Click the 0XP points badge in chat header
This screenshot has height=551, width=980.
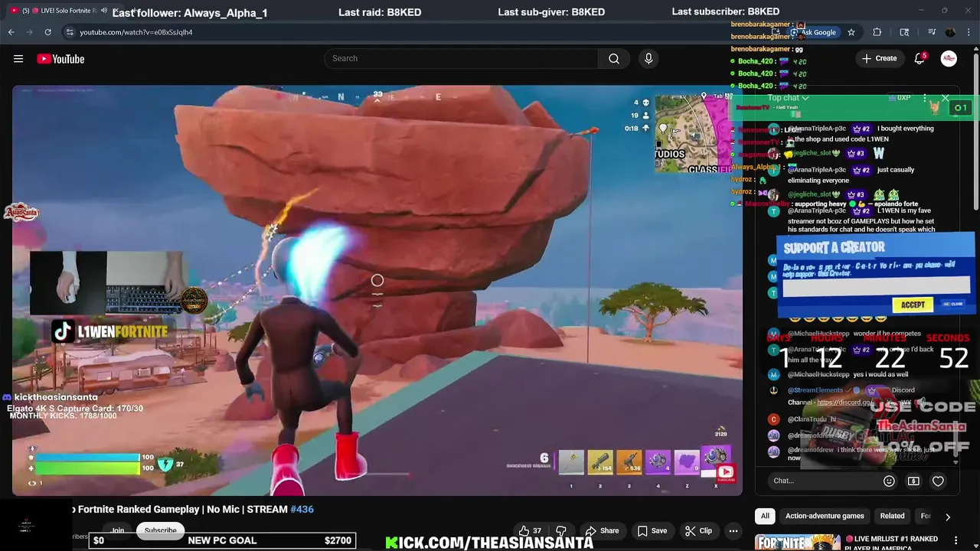(900, 98)
